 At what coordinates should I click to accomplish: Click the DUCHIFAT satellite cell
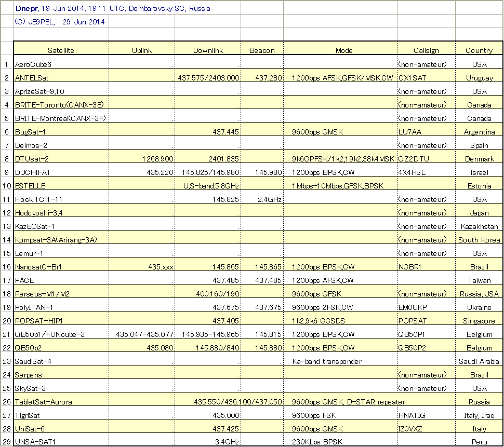61,170
